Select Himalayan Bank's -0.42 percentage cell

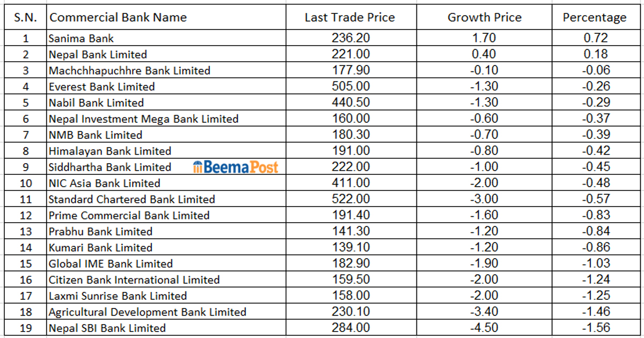pos(596,151)
